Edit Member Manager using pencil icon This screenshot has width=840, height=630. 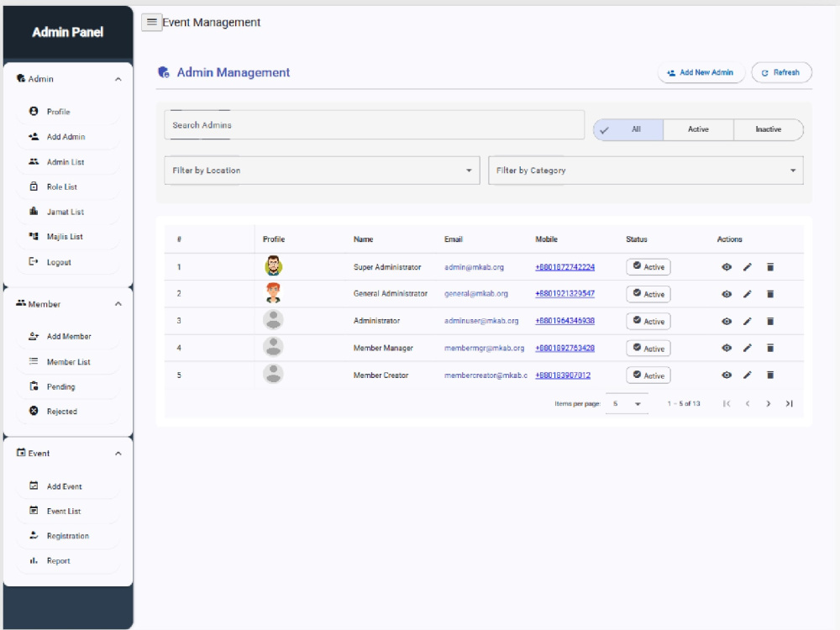click(748, 348)
